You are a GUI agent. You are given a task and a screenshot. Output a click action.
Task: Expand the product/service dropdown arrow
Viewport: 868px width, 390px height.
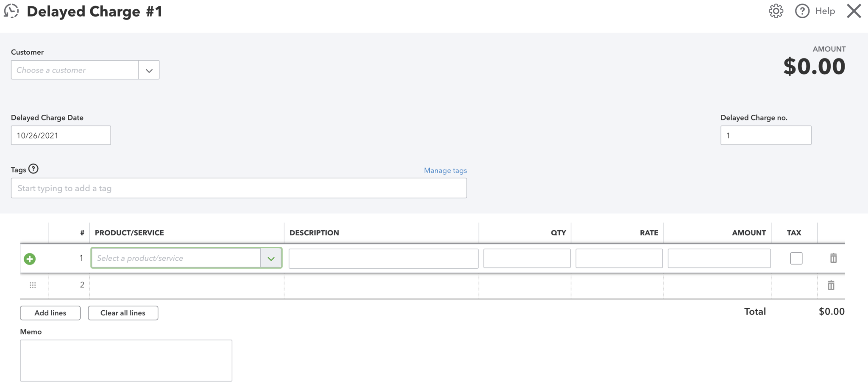271,258
